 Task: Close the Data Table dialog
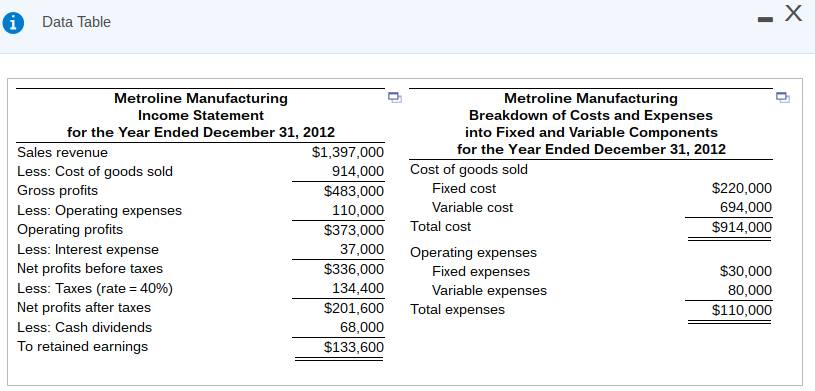[793, 14]
